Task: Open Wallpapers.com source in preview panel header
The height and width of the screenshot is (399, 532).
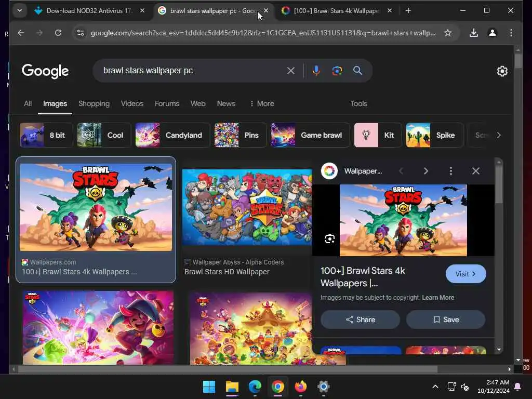Action: [352, 171]
